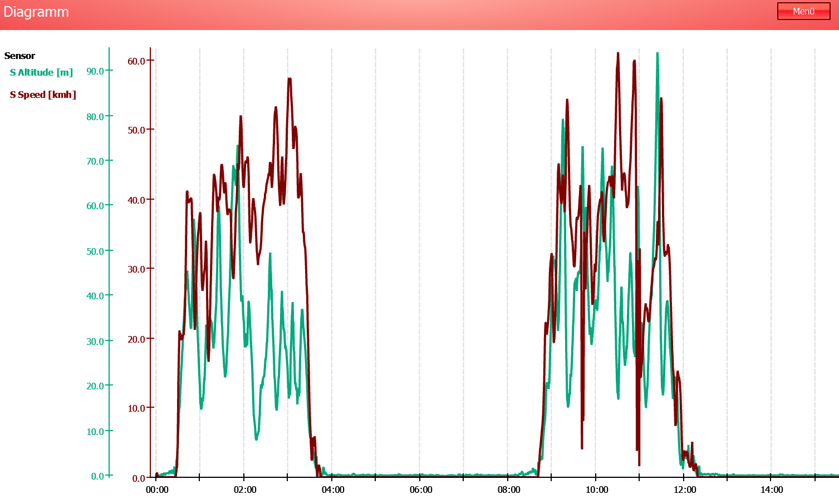Select the 12:00 time marker
Screen dimensions: 839x504
[685, 490]
